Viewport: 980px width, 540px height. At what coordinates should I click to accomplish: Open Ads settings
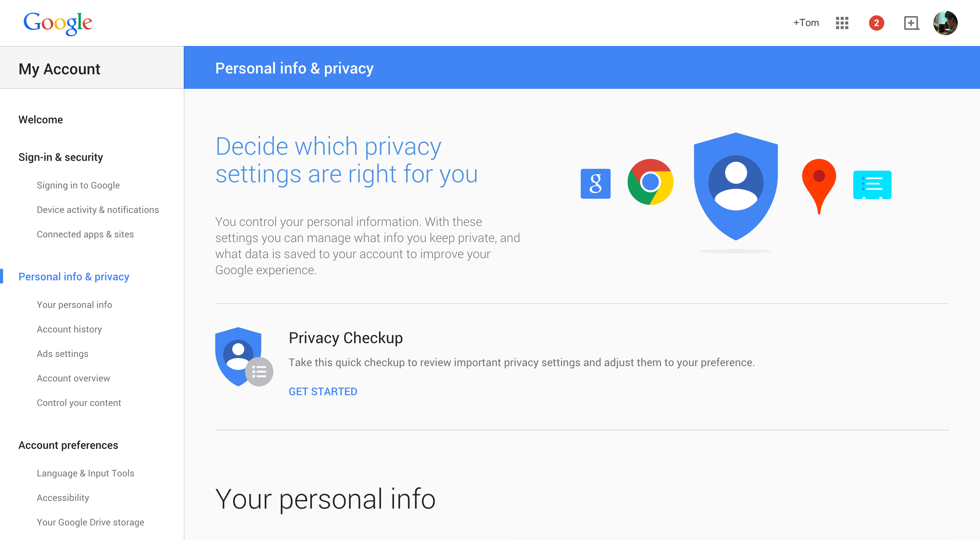(62, 354)
